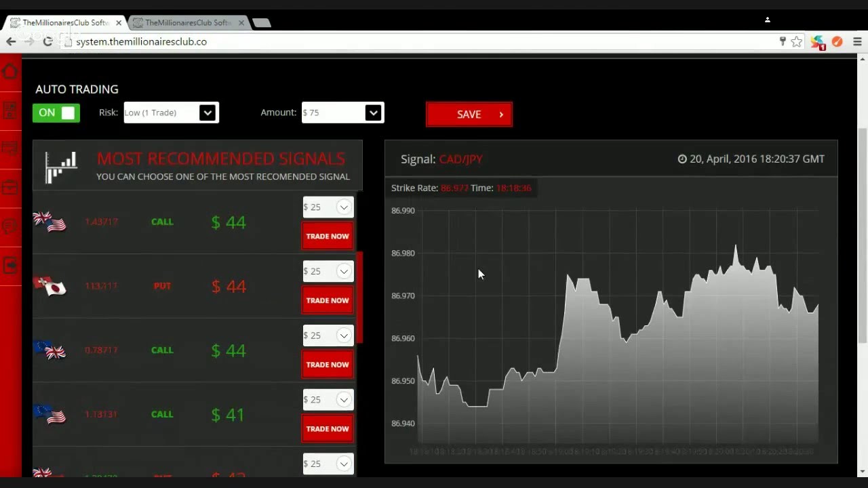Open the orange circle extension icon
Screen dimensions: 868x488
(x=837, y=42)
